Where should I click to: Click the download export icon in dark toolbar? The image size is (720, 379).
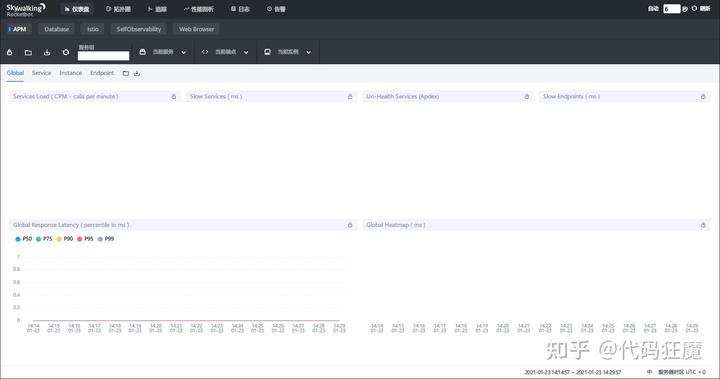point(47,52)
